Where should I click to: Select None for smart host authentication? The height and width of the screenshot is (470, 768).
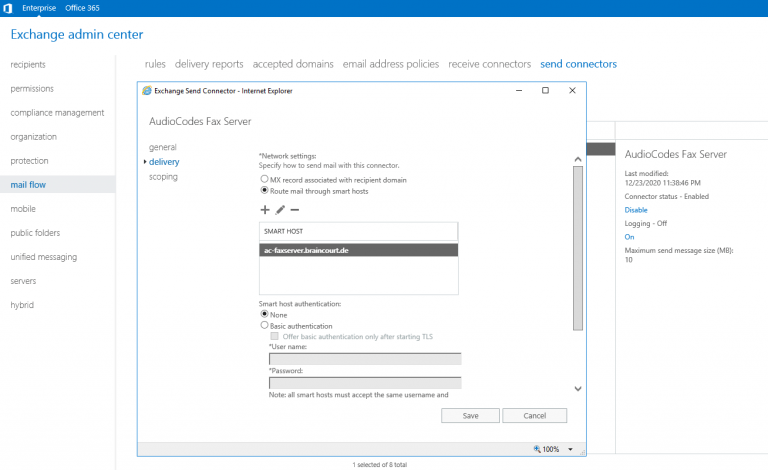[264, 314]
